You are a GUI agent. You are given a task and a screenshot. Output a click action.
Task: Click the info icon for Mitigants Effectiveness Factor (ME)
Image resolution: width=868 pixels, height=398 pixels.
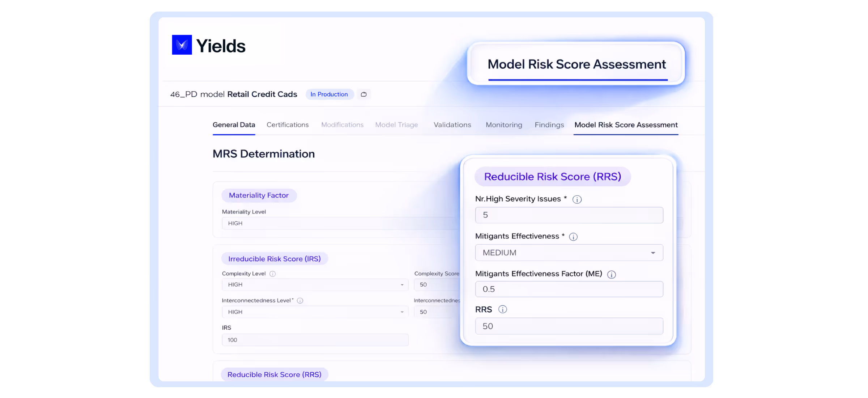click(611, 275)
